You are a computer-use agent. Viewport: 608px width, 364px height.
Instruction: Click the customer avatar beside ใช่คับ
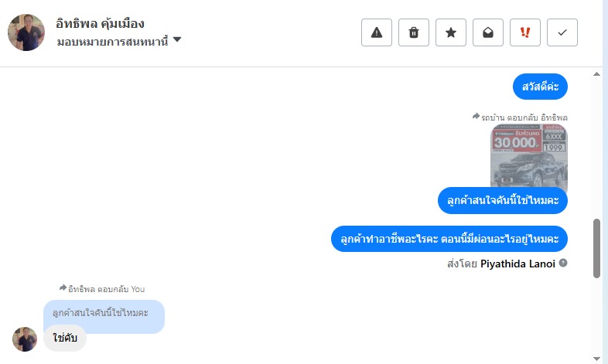coord(25,339)
